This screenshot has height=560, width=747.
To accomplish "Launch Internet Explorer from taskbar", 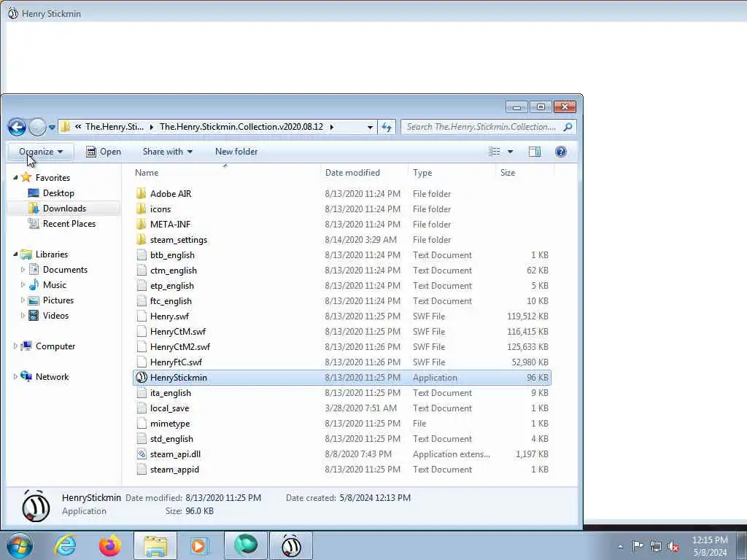I will 65,545.
